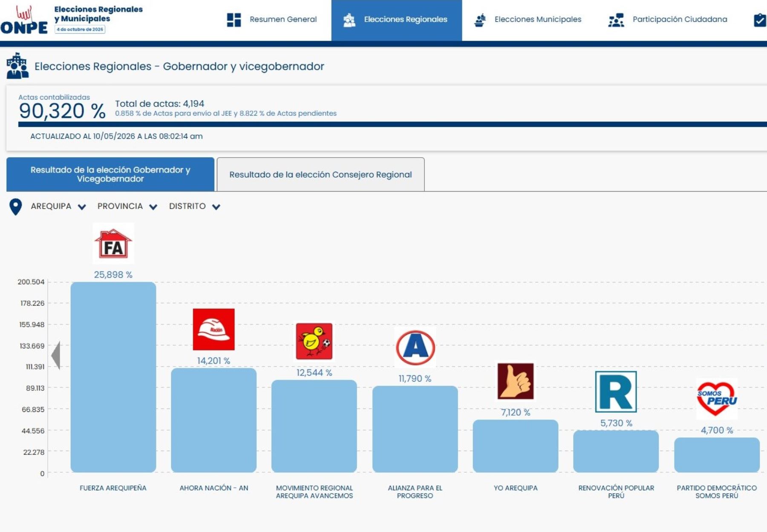Click the ONPE logo
767x532 pixels.
(x=24, y=20)
